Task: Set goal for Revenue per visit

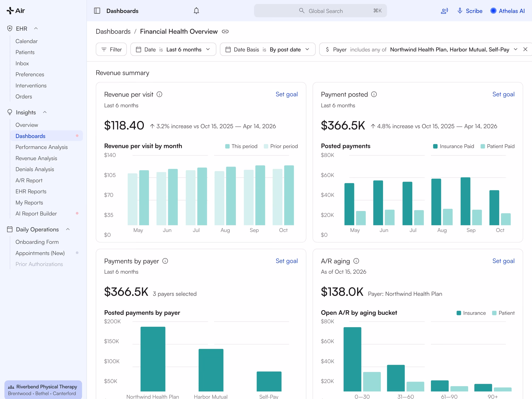Action: [286, 94]
